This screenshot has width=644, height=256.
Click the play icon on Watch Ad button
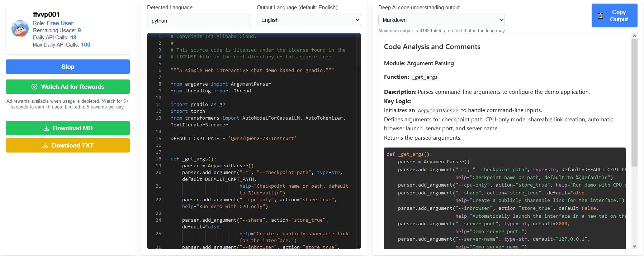(x=34, y=87)
